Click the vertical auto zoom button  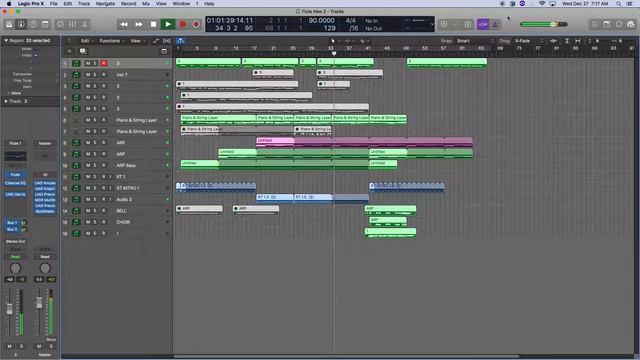coord(567,41)
